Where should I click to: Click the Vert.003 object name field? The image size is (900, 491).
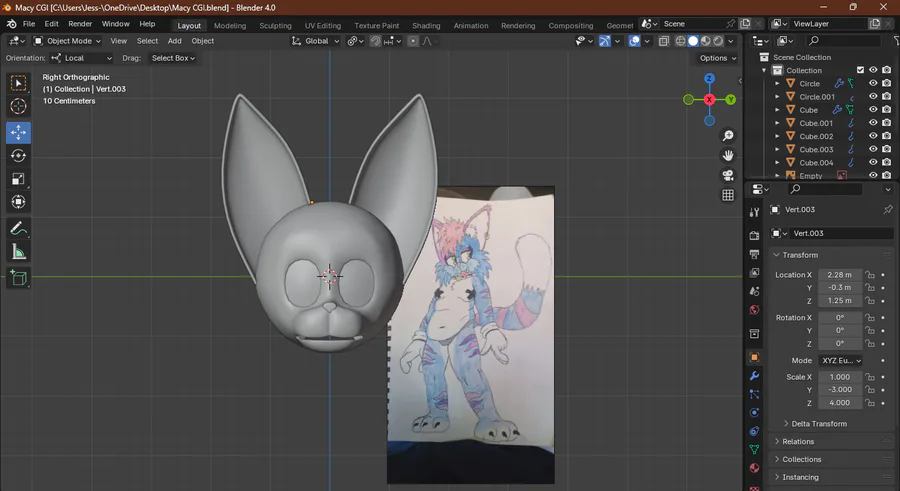[841, 233]
